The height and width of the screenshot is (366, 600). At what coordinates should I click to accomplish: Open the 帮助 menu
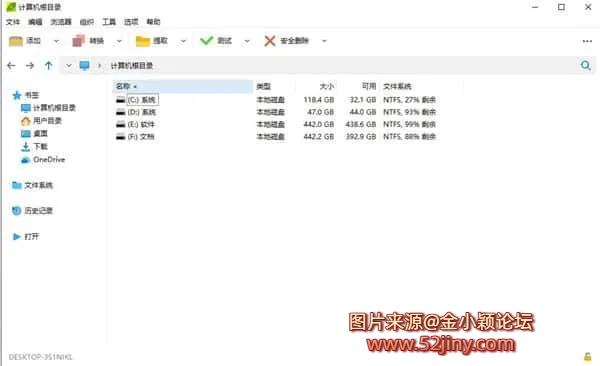(x=153, y=22)
